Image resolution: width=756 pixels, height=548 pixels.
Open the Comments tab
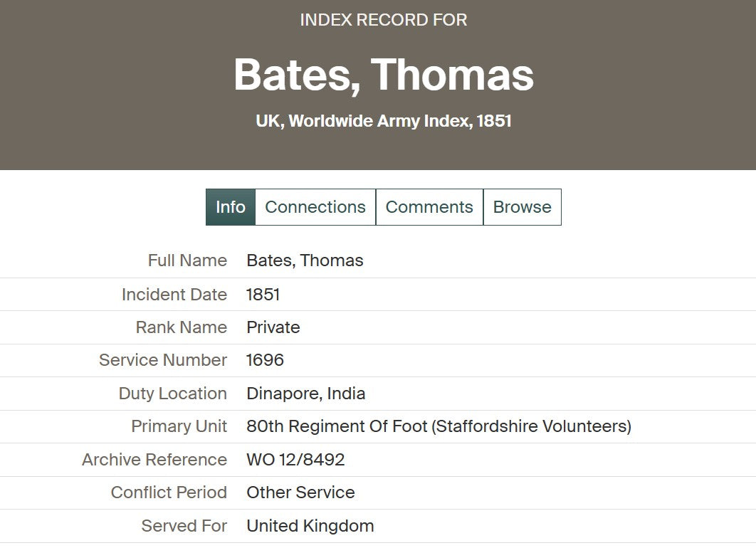click(429, 207)
